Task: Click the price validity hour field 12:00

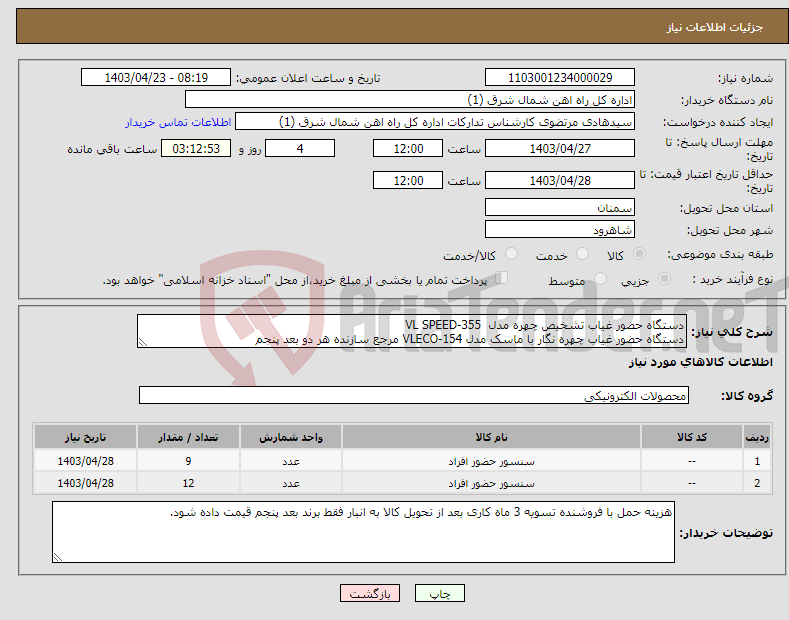Action: point(408,180)
